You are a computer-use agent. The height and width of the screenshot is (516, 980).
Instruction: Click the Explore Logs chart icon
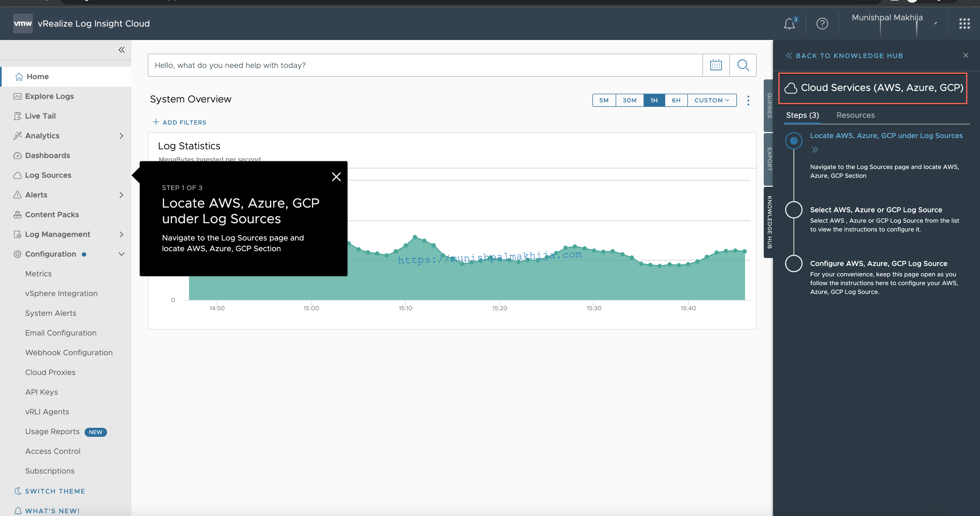[18, 97]
